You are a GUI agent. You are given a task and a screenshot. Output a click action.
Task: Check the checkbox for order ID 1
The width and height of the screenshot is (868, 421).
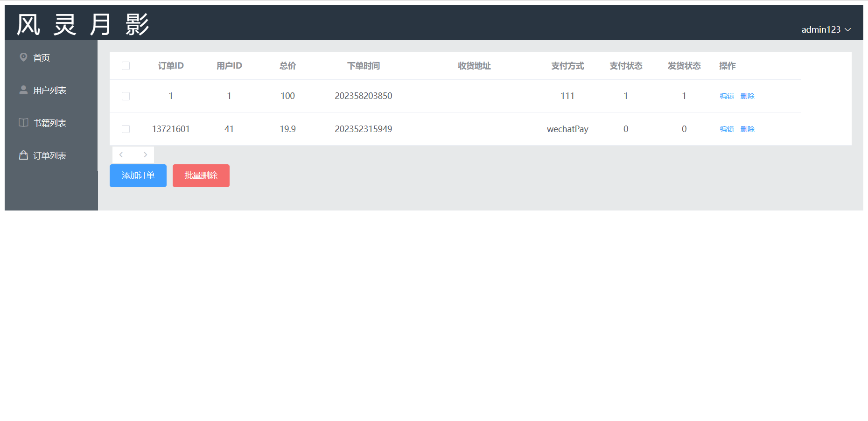point(126,96)
